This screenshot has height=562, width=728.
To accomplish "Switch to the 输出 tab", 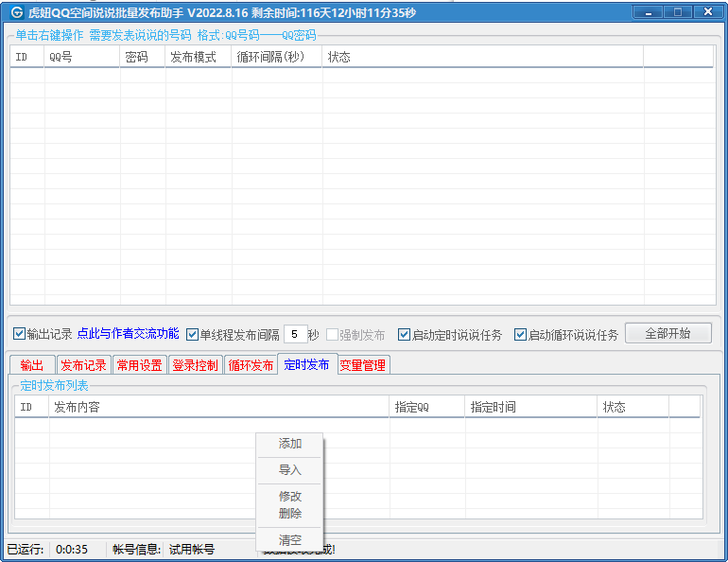I will click(x=32, y=365).
